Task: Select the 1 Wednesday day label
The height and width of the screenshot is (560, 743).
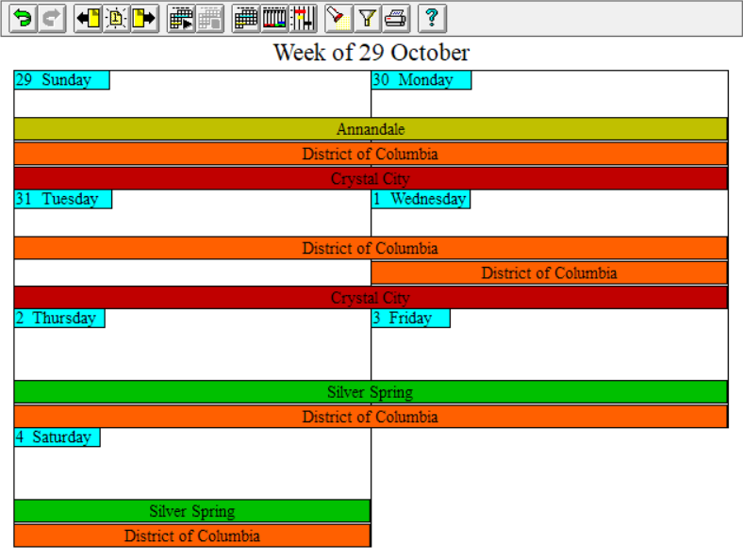Action: [x=421, y=199]
